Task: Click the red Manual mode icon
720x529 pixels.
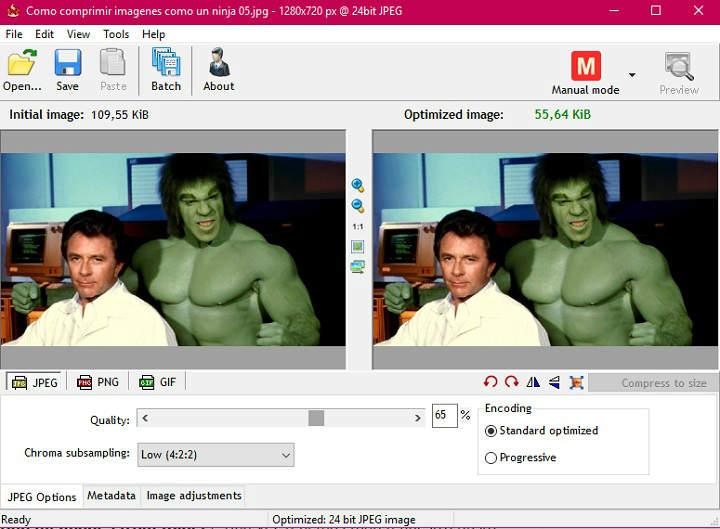Action: click(585, 66)
